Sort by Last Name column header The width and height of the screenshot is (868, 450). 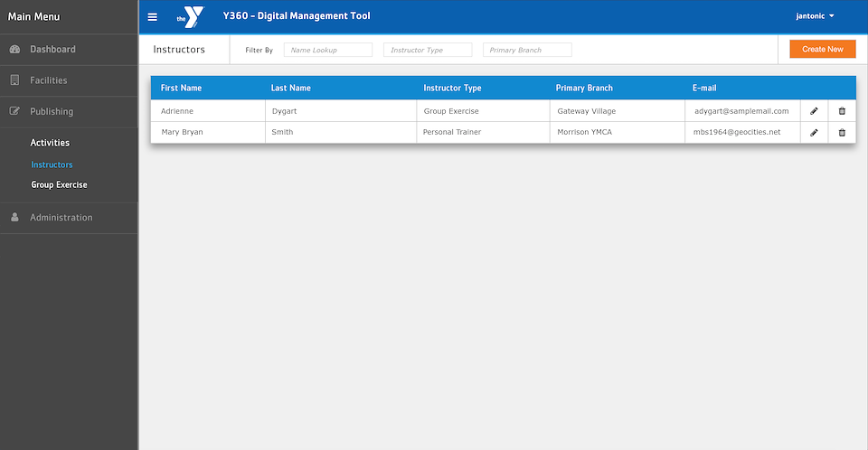pos(290,88)
